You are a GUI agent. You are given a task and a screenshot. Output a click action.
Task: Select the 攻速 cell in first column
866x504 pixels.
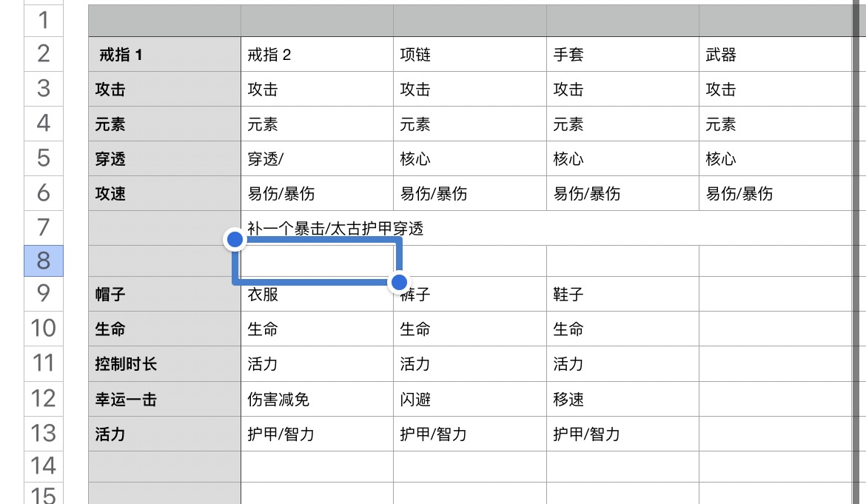(164, 193)
